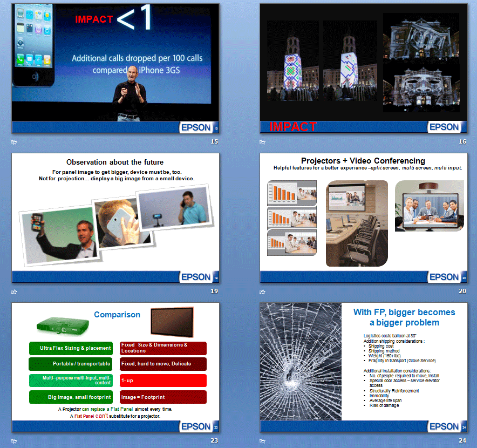Click the 'Portable / transportable' green box

pos(71,364)
